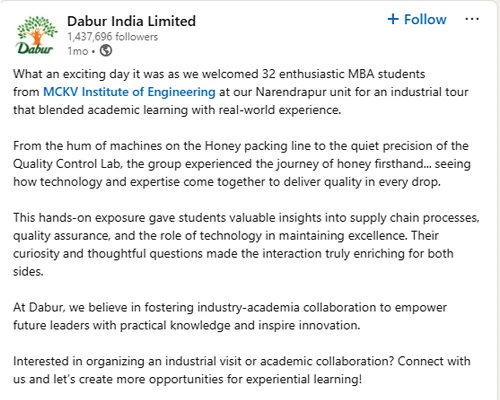This screenshot has height=400, width=500.
Task: Click the phrase 'Quality Control Lab'
Action: [68, 164]
